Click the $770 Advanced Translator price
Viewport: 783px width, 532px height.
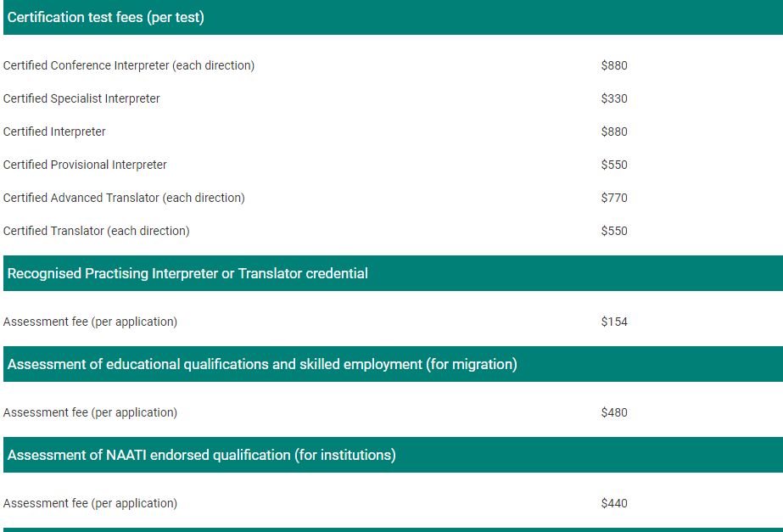click(x=614, y=198)
